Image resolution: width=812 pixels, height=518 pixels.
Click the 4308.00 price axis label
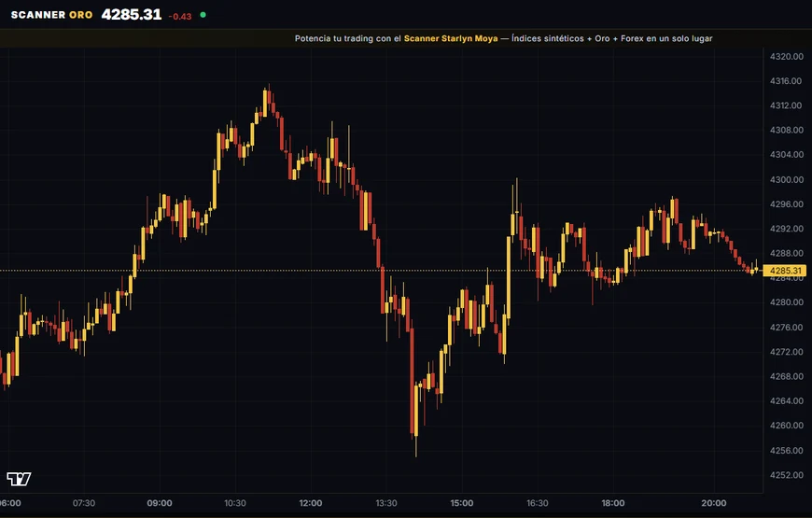(786, 130)
